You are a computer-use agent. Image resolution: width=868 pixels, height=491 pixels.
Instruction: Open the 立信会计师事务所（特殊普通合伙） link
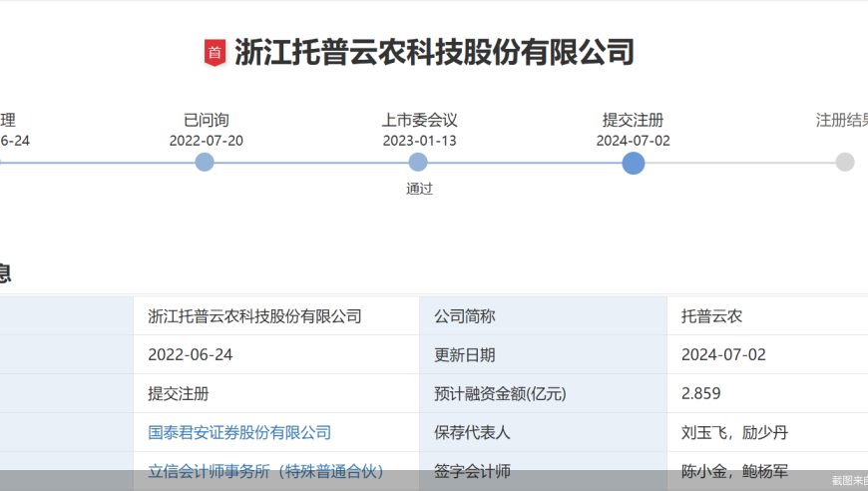(x=265, y=471)
